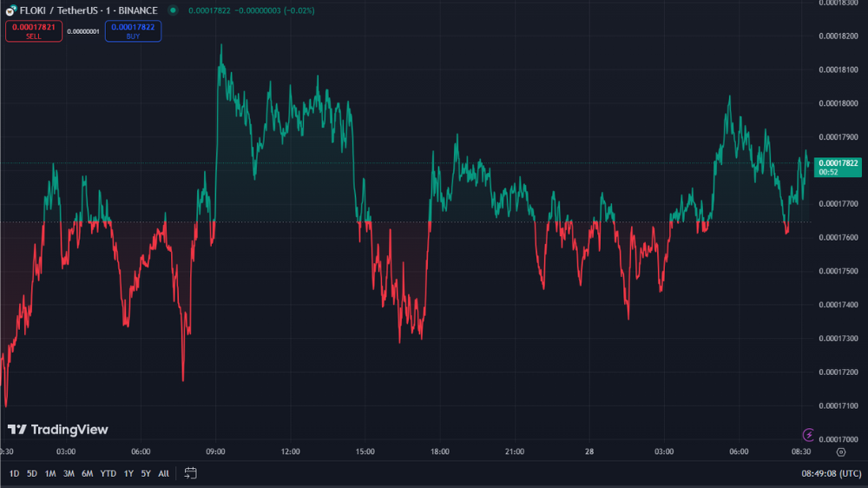Click the 08:49:08 (UTC) timezone clock

point(831,473)
